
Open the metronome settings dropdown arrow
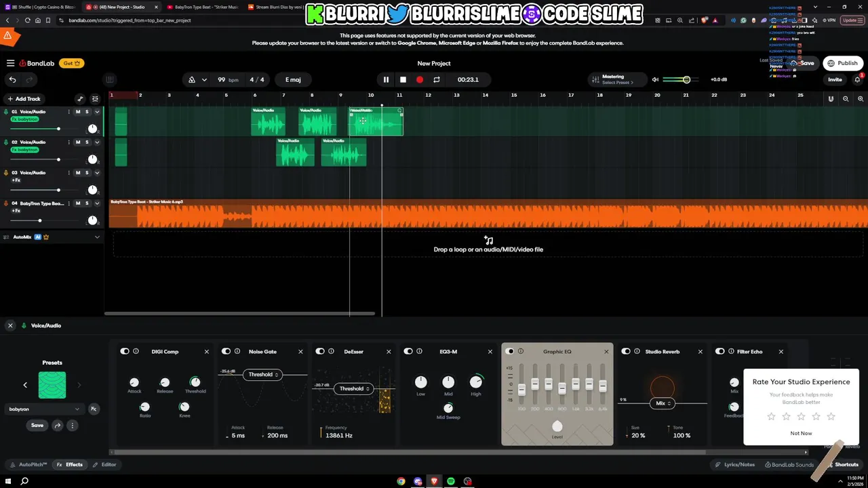click(204, 79)
